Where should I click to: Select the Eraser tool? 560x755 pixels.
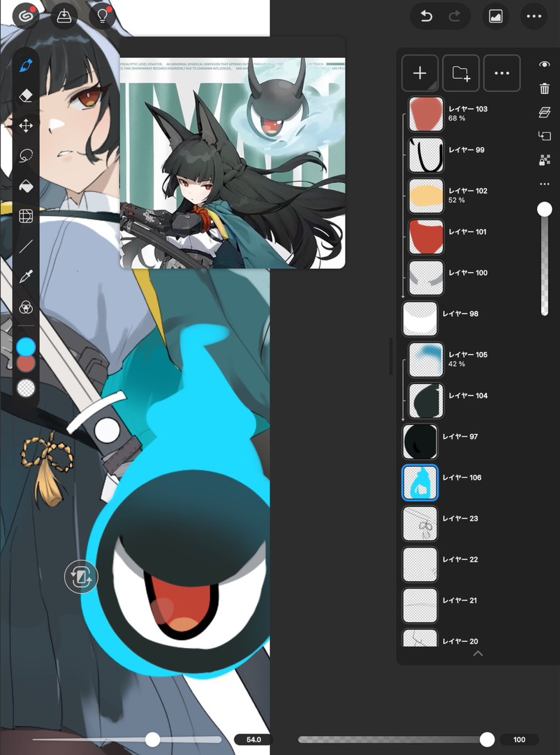26,95
